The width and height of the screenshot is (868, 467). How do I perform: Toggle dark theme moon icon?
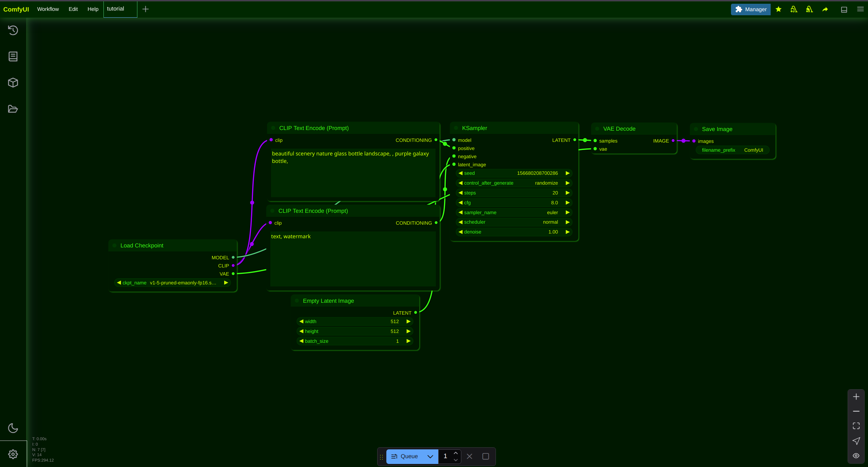[13, 428]
